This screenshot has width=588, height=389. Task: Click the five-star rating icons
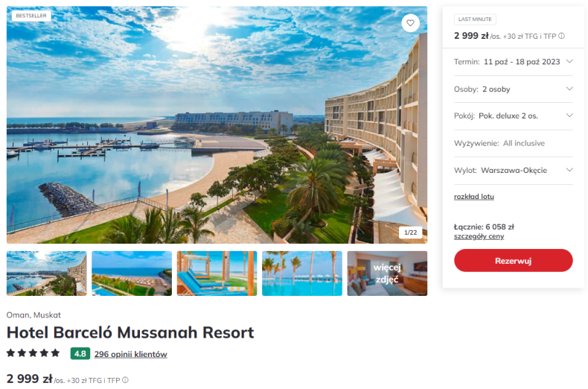click(x=33, y=353)
